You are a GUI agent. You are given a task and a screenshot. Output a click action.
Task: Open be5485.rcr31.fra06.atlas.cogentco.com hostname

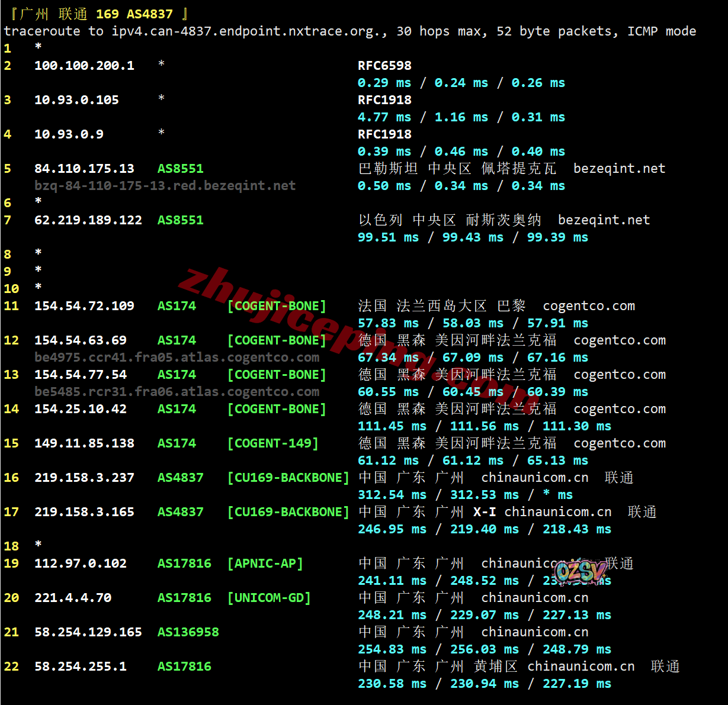(x=177, y=392)
